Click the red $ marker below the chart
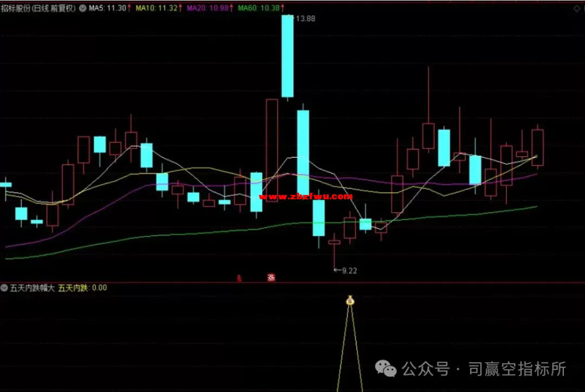585x392 pixels. pyautogui.click(x=239, y=278)
